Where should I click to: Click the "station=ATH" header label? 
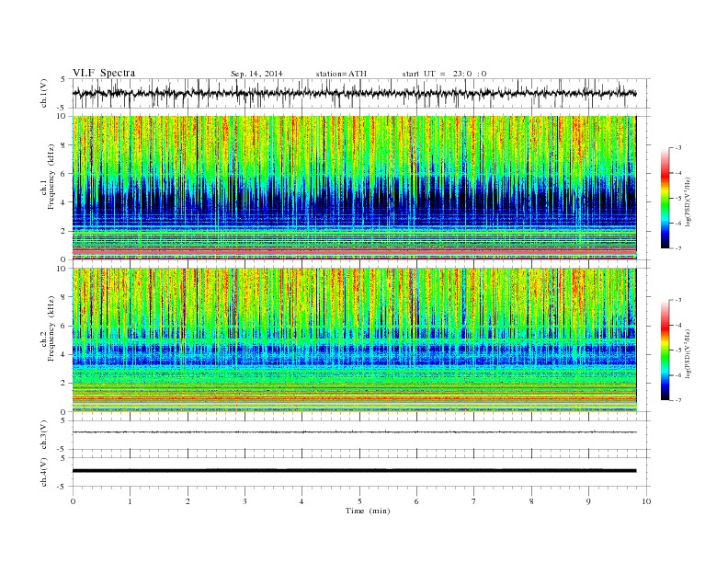pos(341,74)
